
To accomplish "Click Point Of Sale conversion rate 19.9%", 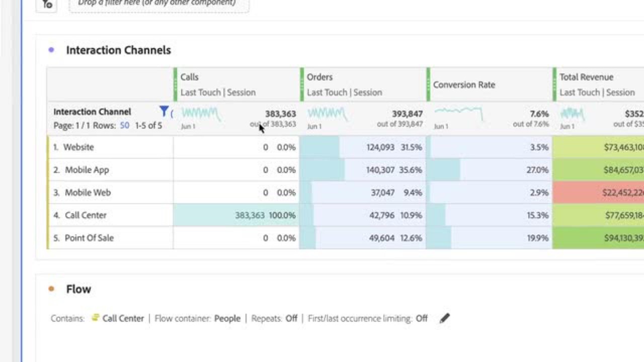I will [489, 237].
